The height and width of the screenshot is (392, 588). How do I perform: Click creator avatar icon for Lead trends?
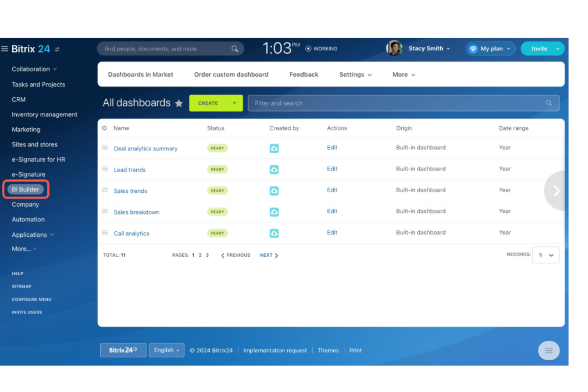(x=274, y=170)
